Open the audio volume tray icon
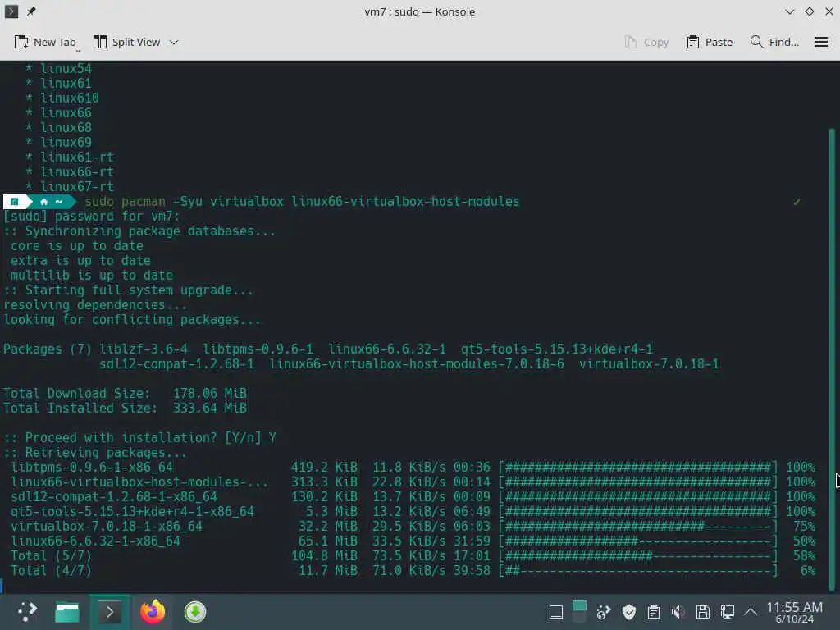 coord(678,612)
